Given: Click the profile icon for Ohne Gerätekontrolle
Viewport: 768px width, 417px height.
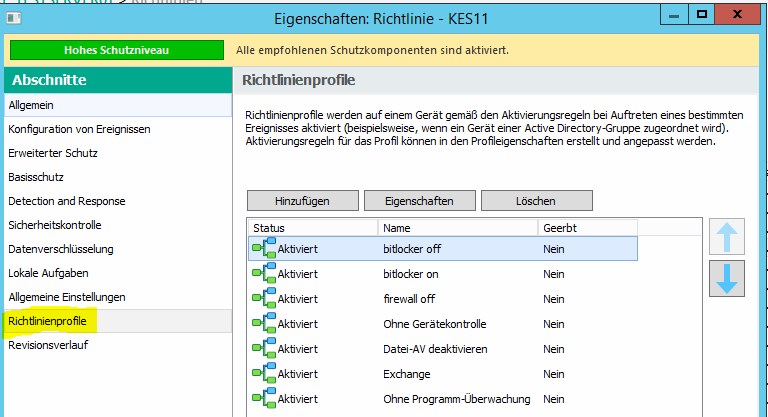Looking at the screenshot, I should click(x=264, y=323).
